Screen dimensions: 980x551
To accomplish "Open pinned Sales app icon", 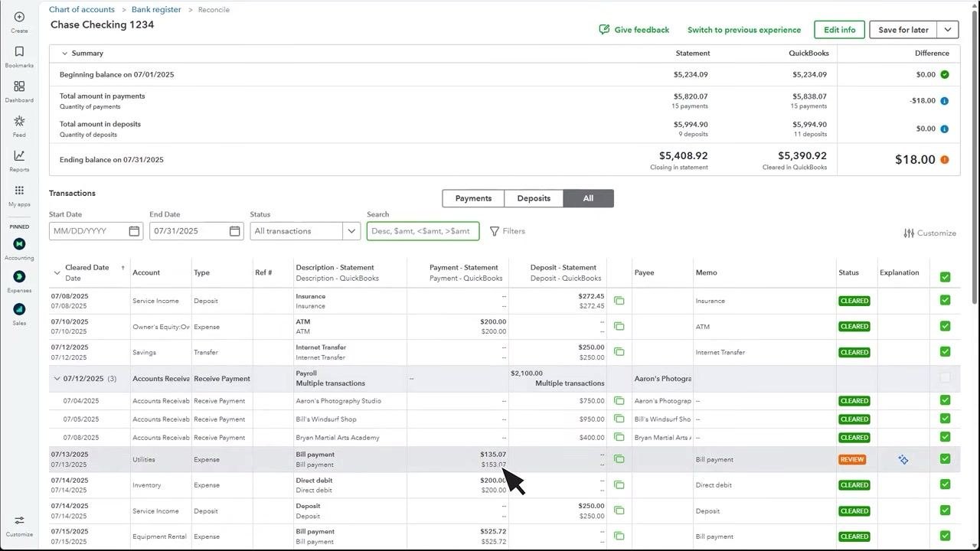I will pyautogui.click(x=19, y=309).
